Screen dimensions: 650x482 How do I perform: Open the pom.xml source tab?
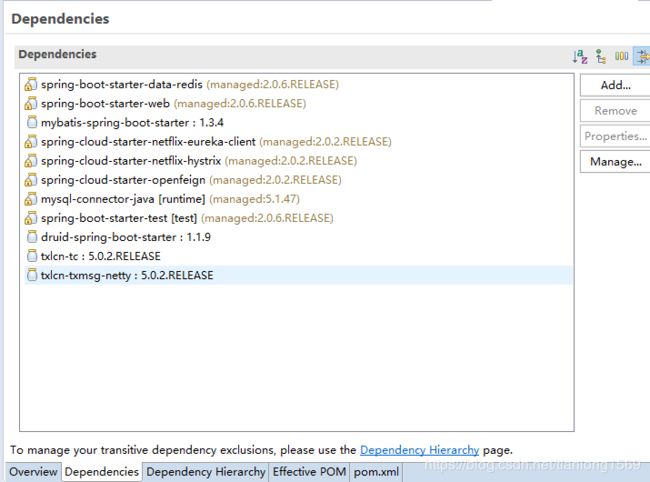376,472
